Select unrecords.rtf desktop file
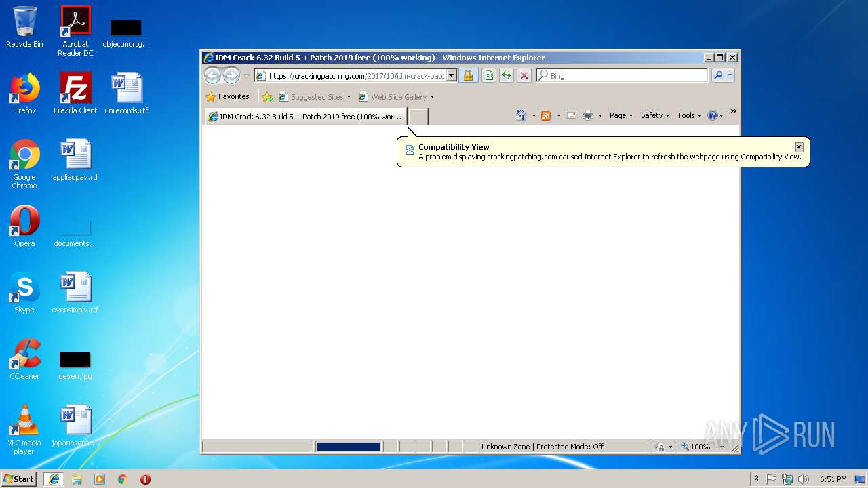The image size is (868, 488). pyautogui.click(x=126, y=94)
